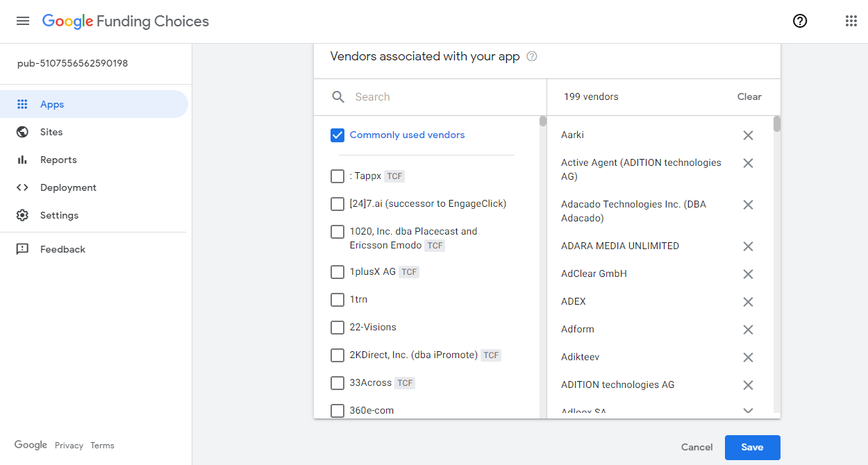Check the 33Across checkbox
This screenshot has width=868, height=465.
(337, 383)
